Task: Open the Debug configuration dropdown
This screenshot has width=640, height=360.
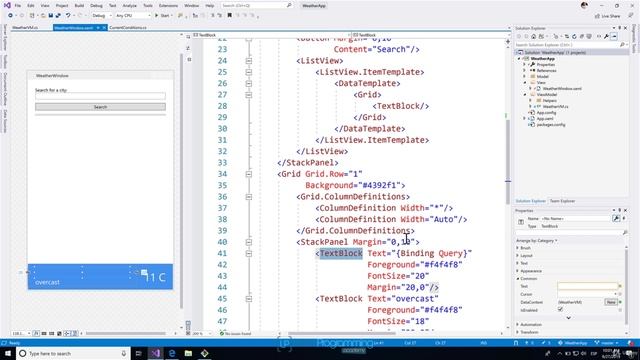Action: [101, 16]
